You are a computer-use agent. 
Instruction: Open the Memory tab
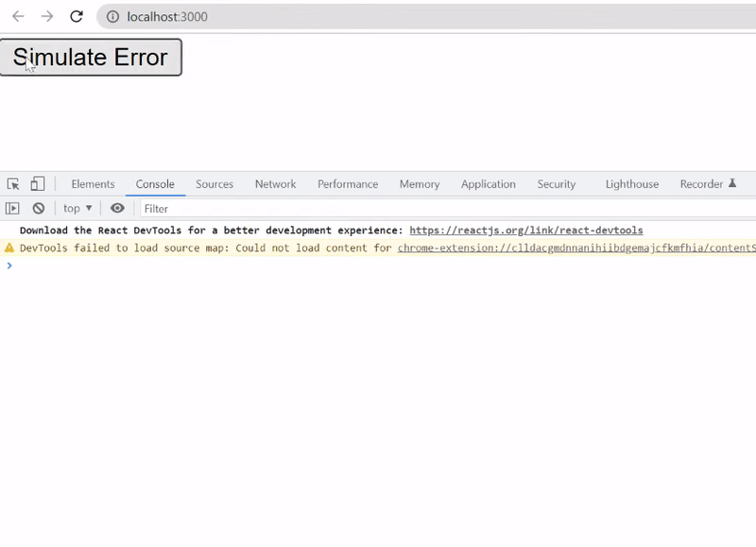(x=420, y=184)
